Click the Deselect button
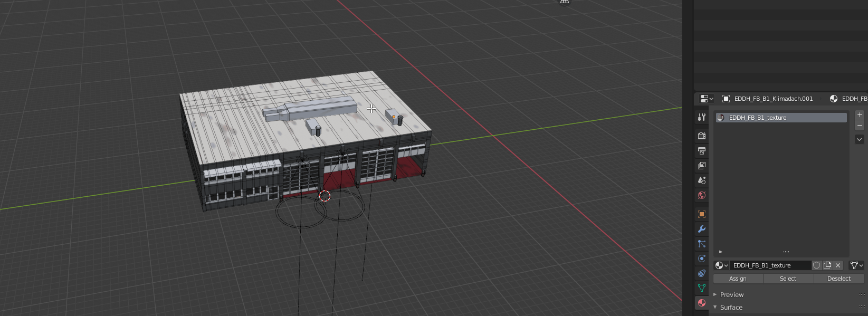 point(839,279)
